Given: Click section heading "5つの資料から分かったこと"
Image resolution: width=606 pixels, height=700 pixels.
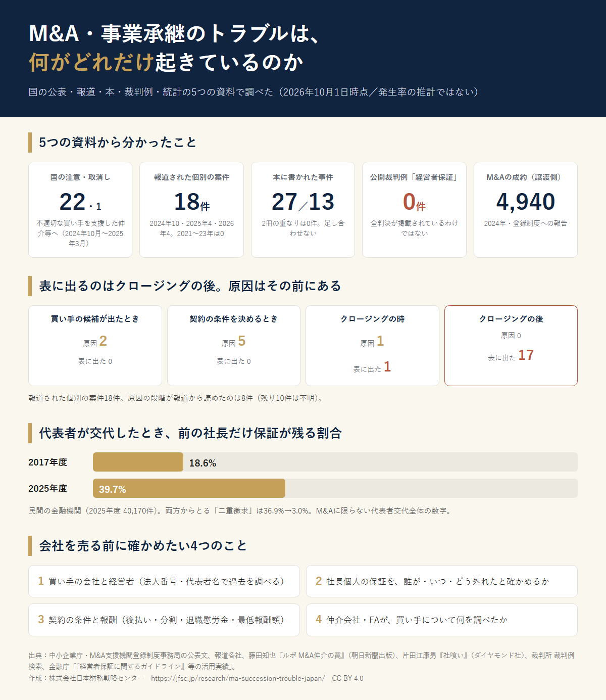Looking at the screenshot, I should (x=118, y=143).
